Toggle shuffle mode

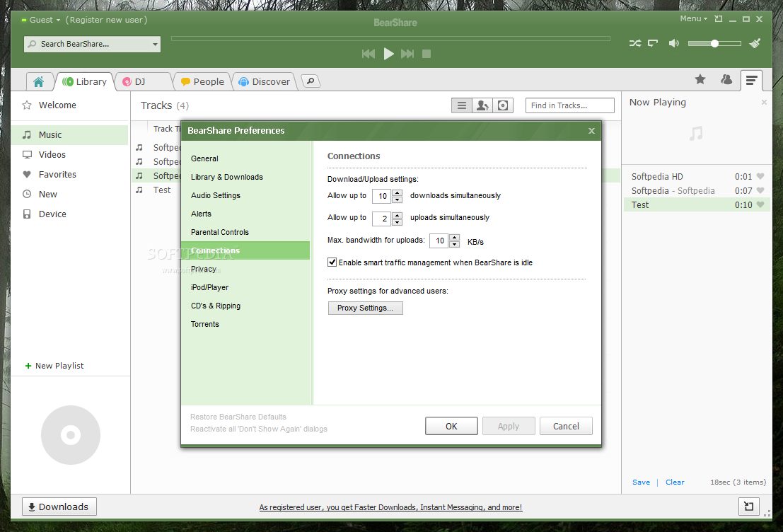point(634,43)
